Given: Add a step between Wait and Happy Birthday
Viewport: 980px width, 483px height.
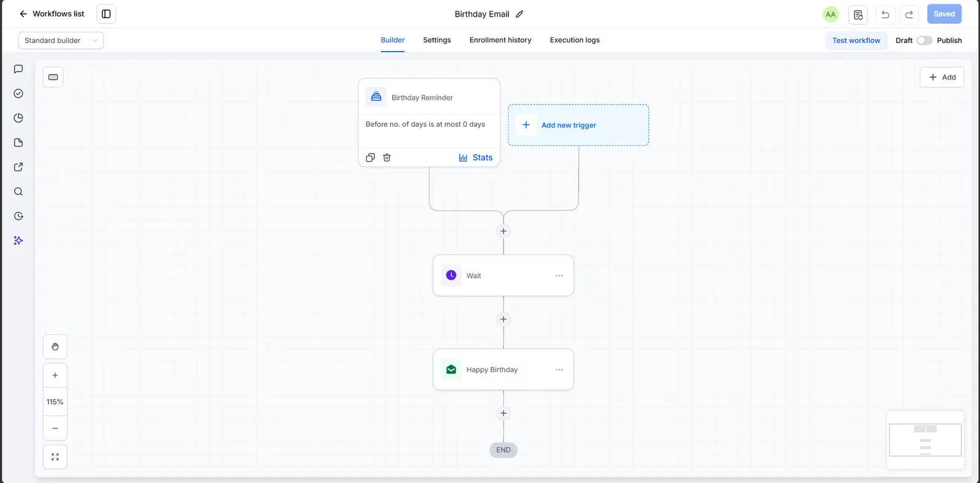Looking at the screenshot, I should (x=503, y=319).
